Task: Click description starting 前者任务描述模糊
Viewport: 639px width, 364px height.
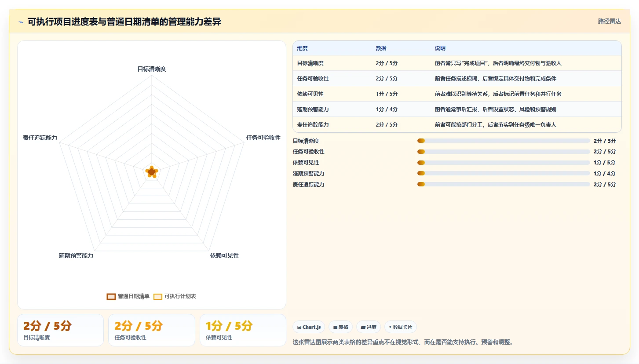Action: [495, 79]
